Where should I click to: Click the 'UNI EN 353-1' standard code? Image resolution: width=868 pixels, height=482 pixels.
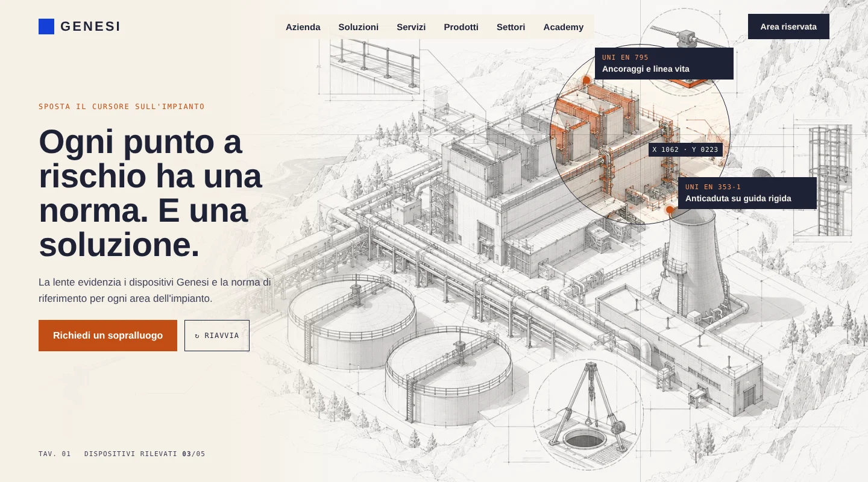pyautogui.click(x=713, y=187)
